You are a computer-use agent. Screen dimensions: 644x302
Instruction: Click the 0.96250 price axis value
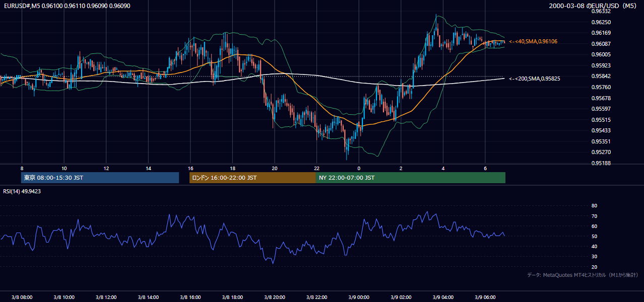tap(601, 22)
